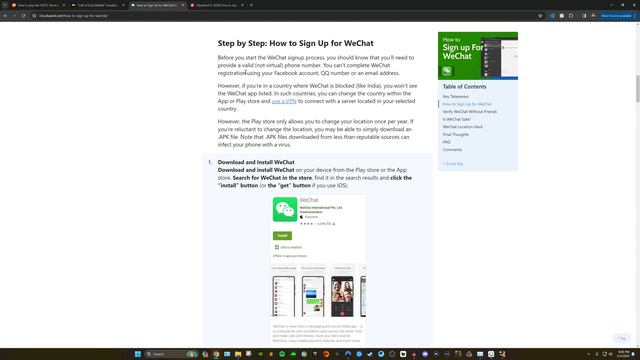Go to Is WeChat Safe? section
640x360 pixels.
pyautogui.click(x=457, y=119)
